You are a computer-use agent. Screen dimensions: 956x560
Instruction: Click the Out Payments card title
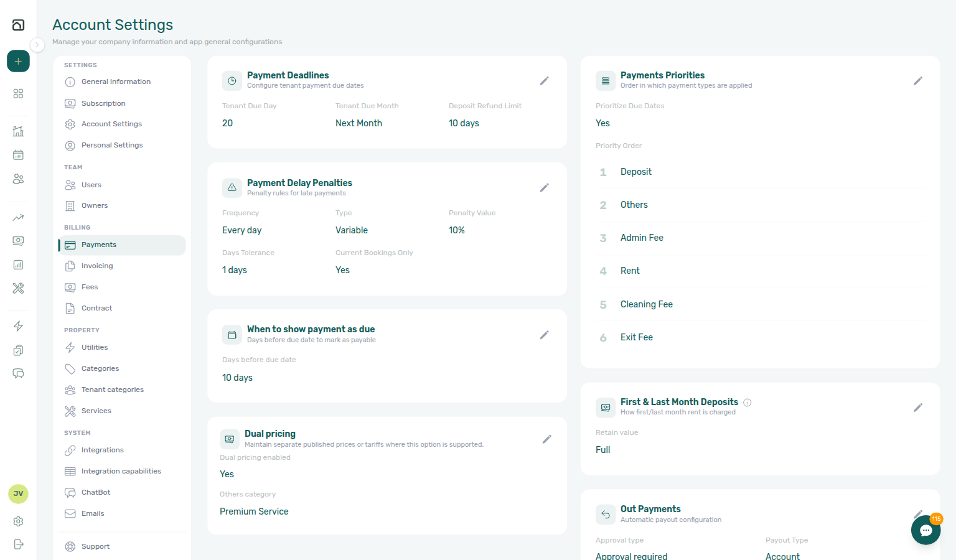[x=650, y=509]
